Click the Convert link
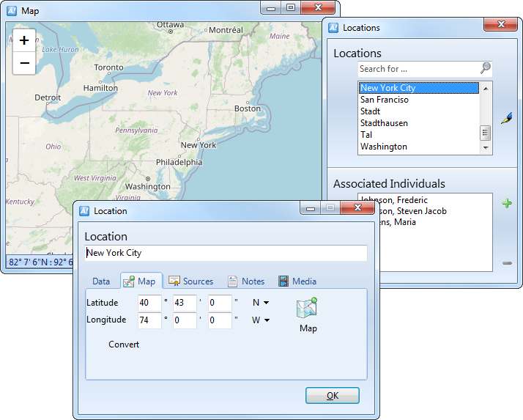This screenshot has height=420, width=523. [x=124, y=345]
